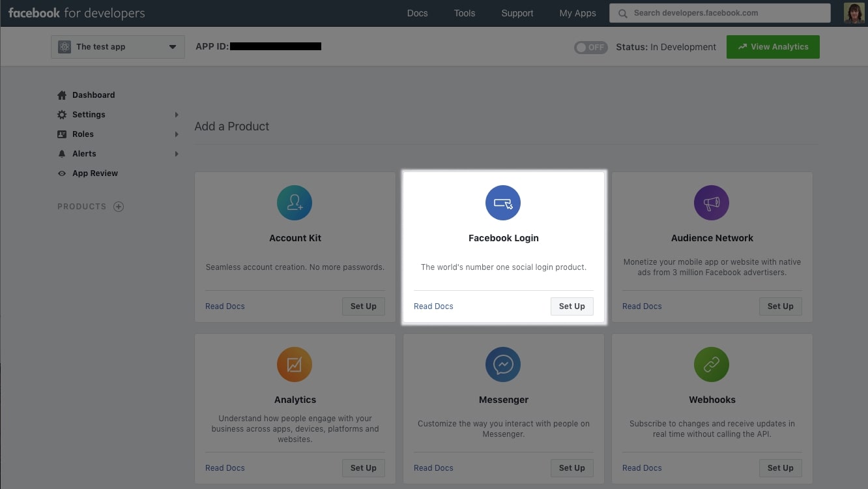Open App Review in sidebar
Image resolution: width=868 pixels, height=489 pixels.
(x=95, y=173)
